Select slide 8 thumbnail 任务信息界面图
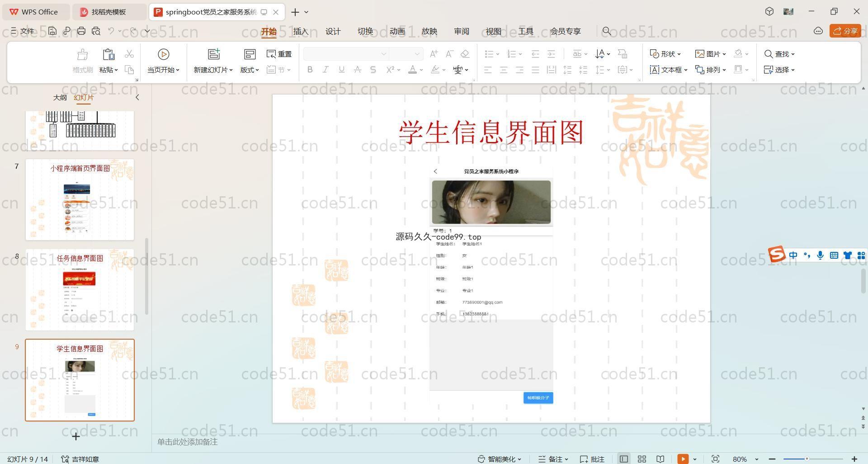The height and width of the screenshot is (464, 868). click(80, 289)
